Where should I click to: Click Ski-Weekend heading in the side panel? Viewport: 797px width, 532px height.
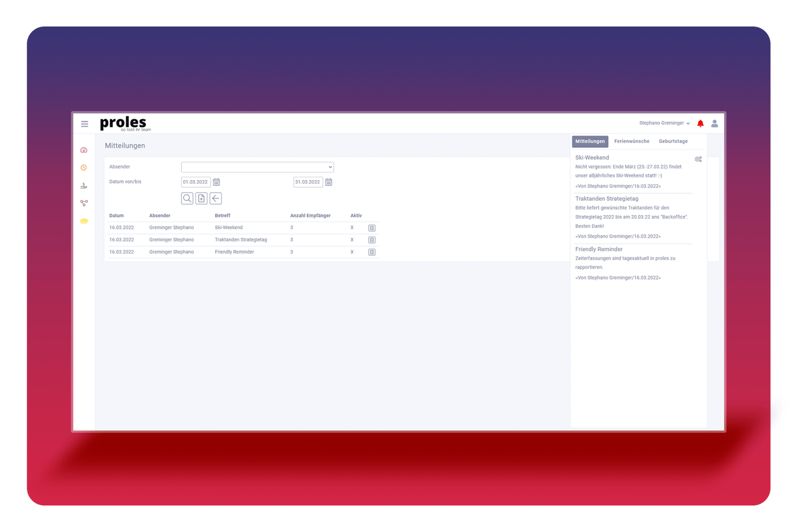[x=592, y=158]
